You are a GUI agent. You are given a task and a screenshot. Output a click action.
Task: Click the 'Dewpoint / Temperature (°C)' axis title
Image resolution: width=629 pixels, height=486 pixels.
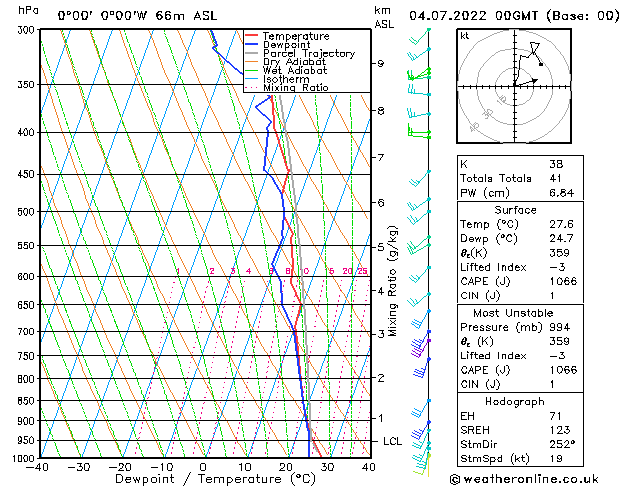point(215,479)
